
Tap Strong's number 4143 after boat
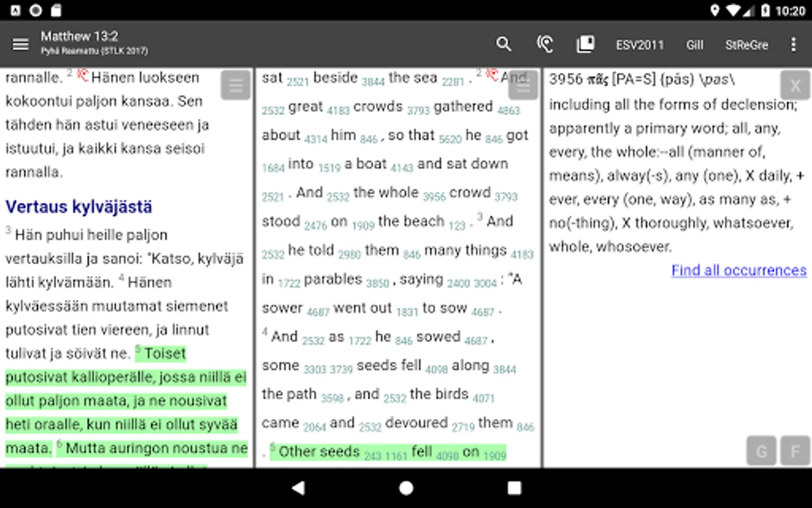pos(402,168)
